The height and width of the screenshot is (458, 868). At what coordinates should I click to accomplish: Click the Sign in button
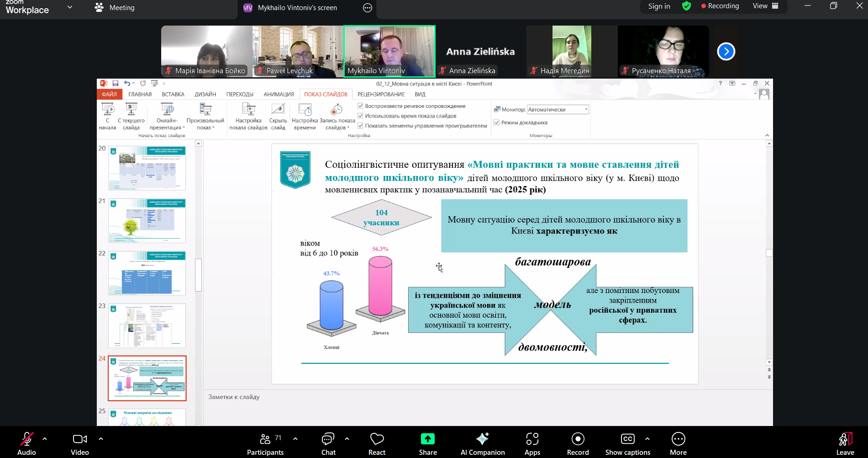click(x=659, y=6)
